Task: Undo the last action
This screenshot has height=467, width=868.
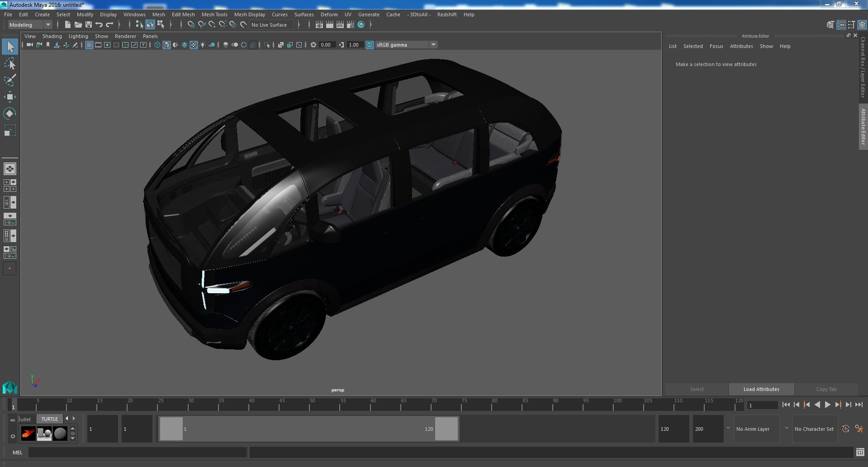Action: (x=99, y=25)
